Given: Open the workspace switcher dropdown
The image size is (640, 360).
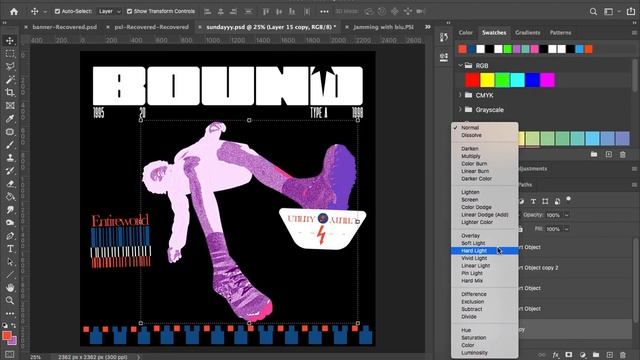Looking at the screenshot, I should [611, 11].
